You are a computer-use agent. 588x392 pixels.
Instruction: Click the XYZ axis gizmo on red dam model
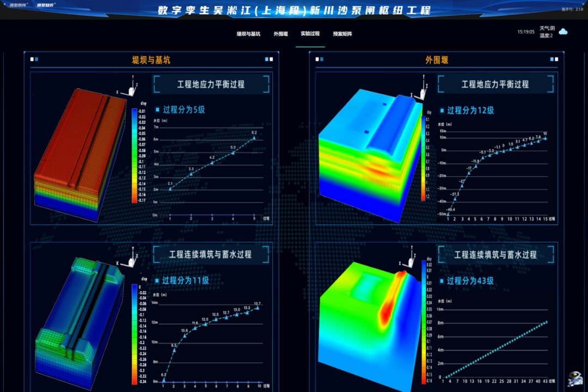(x=128, y=87)
